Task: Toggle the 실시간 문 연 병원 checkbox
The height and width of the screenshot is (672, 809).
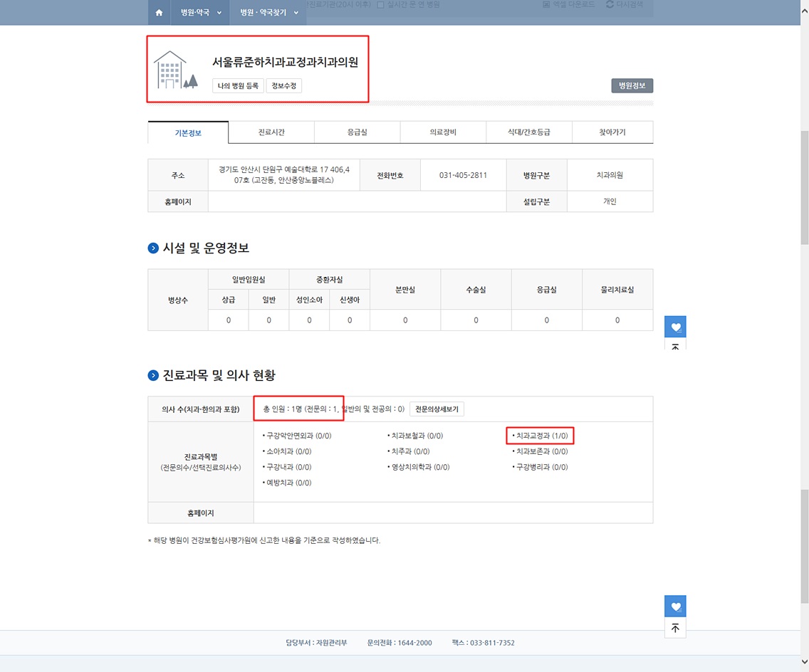Action: click(x=380, y=5)
